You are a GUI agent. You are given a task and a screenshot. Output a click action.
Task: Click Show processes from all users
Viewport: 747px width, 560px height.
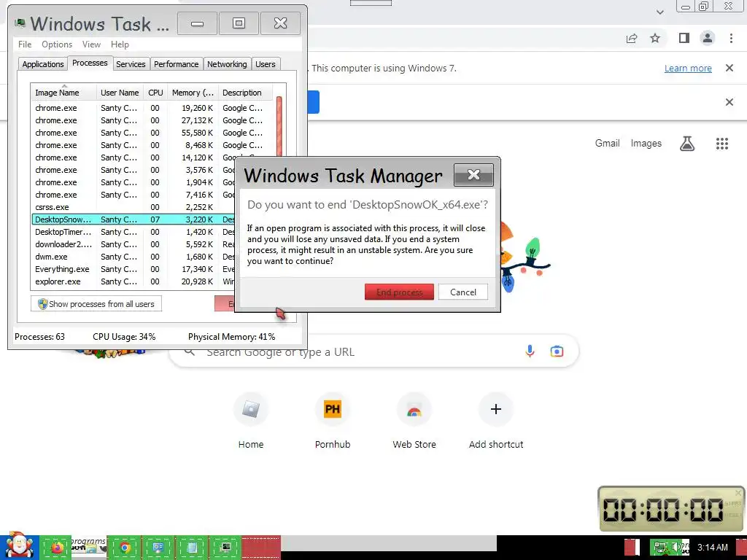[96, 304]
